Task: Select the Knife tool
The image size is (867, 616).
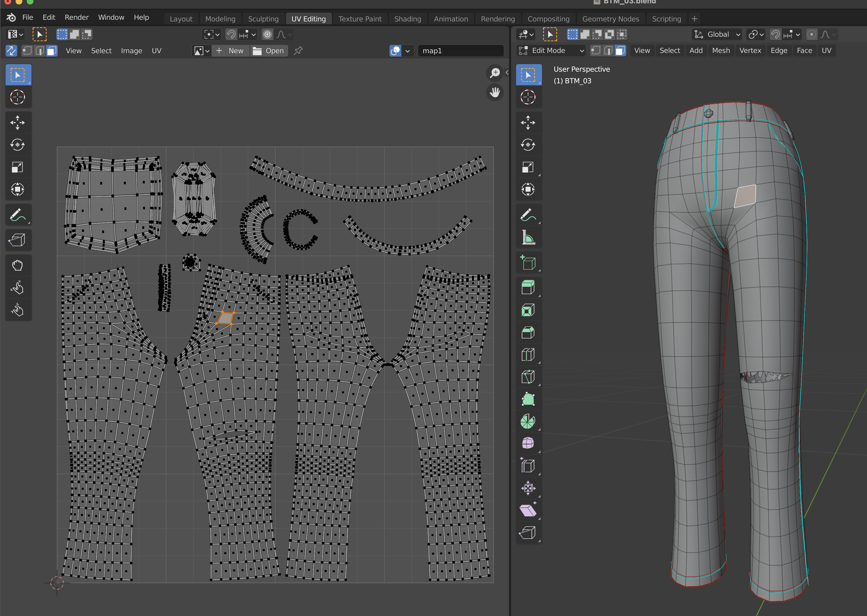Action: (528, 377)
